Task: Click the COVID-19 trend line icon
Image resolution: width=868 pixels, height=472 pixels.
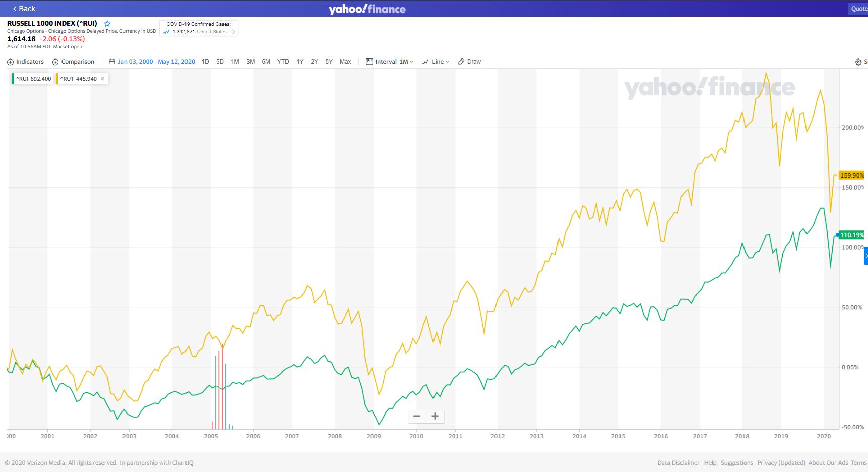Action: point(166,32)
